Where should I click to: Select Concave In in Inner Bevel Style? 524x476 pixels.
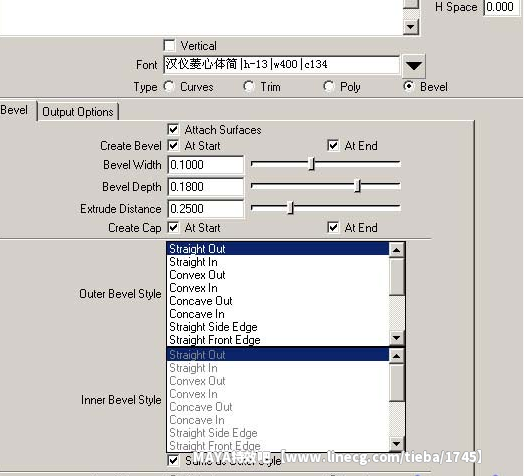point(278,420)
